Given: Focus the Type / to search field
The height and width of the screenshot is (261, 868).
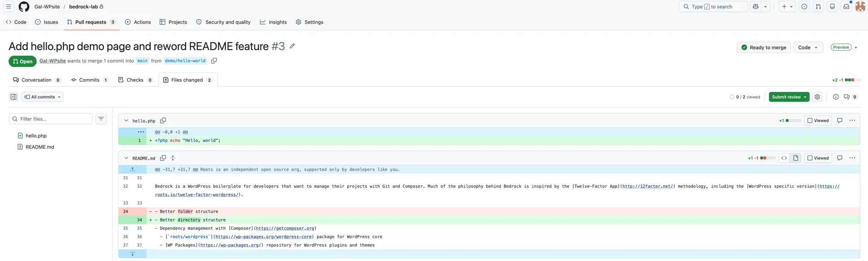Looking at the screenshot, I should [713, 7].
